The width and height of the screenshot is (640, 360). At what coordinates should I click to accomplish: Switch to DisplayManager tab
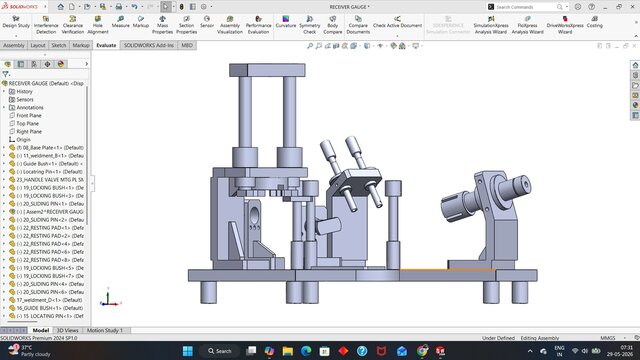click(61, 64)
